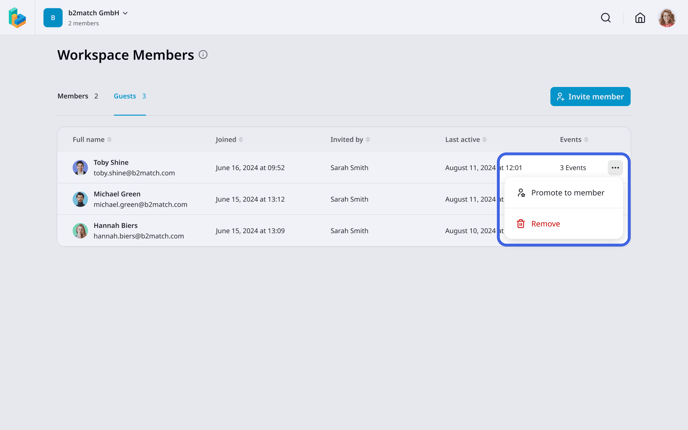This screenshot has height=430, width=688.
Task: Click Toby Shine's avatar picture
Action: tap(80, 168)
